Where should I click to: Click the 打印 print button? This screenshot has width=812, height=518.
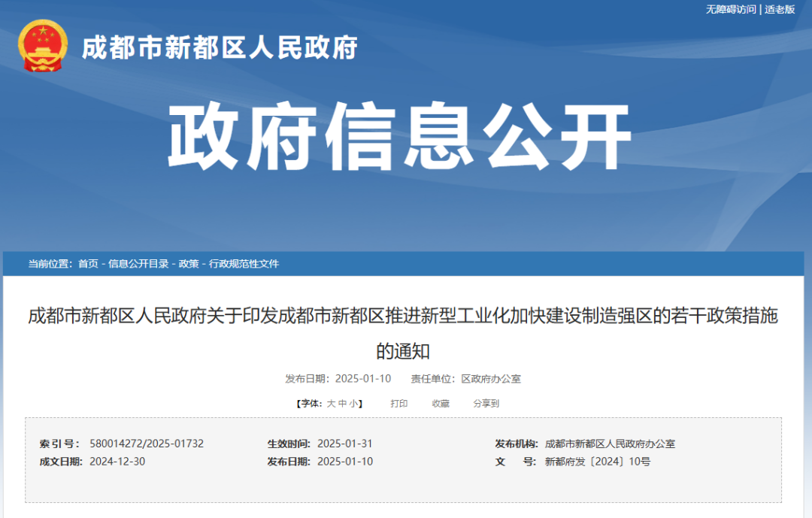tap(398, 404)
